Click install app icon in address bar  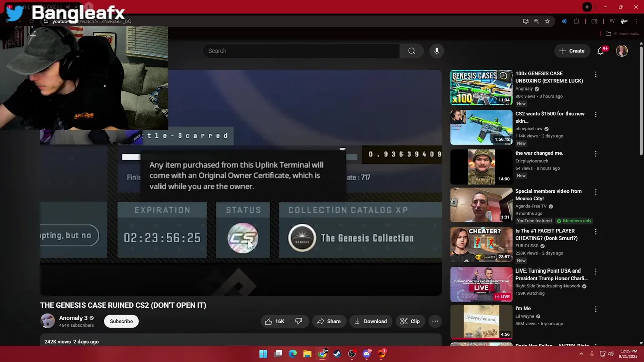click(526, 21)
